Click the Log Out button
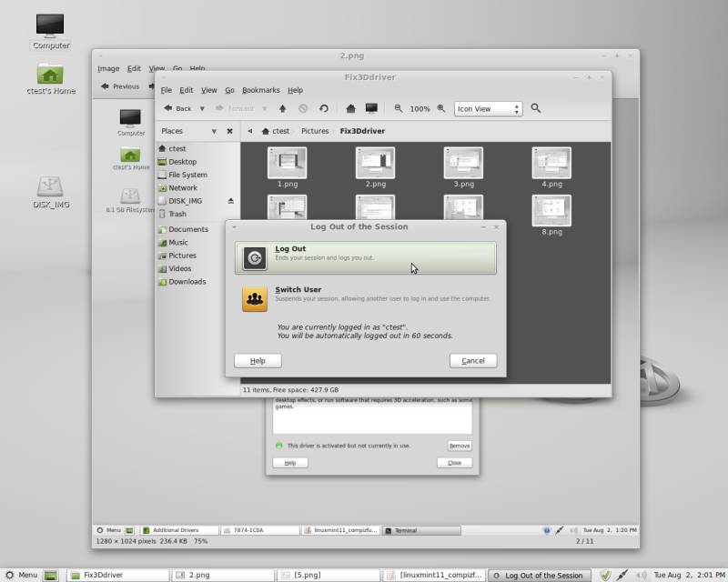This screenshot has height=582, width=728. point(366,257)
